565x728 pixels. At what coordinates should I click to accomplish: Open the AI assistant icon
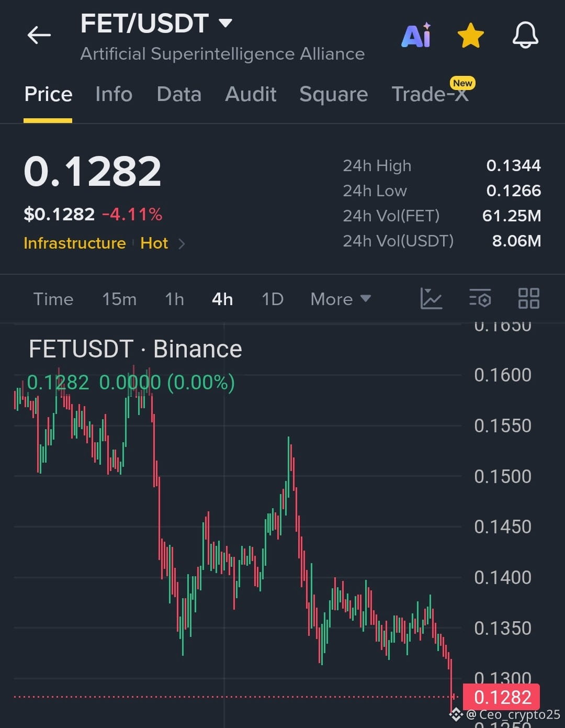(x=416, y=36)
